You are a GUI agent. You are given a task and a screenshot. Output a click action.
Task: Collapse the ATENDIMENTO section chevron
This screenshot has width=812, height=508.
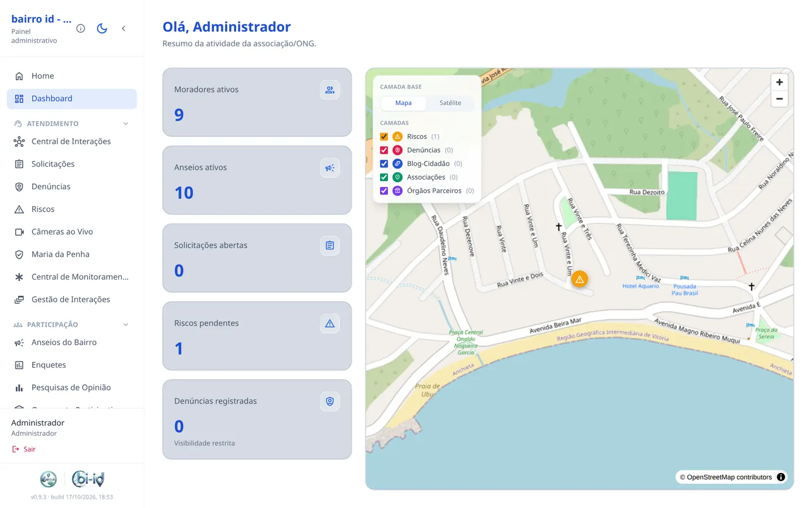126,124
